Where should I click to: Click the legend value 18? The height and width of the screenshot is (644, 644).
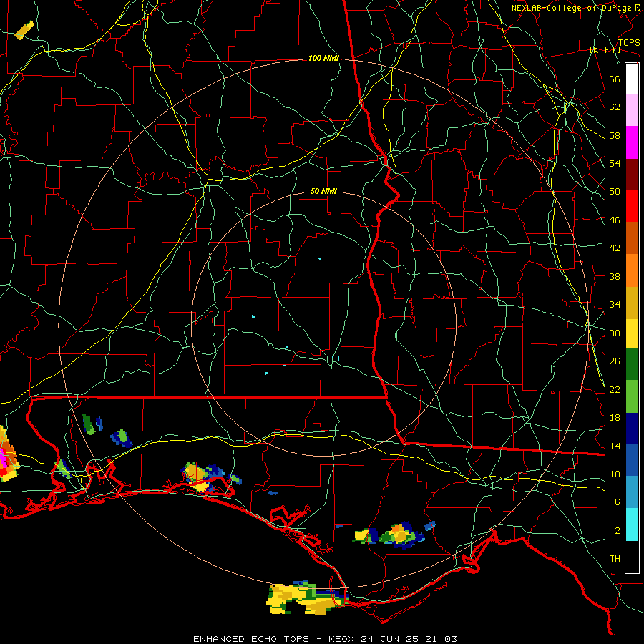click(x=615, y=418)
